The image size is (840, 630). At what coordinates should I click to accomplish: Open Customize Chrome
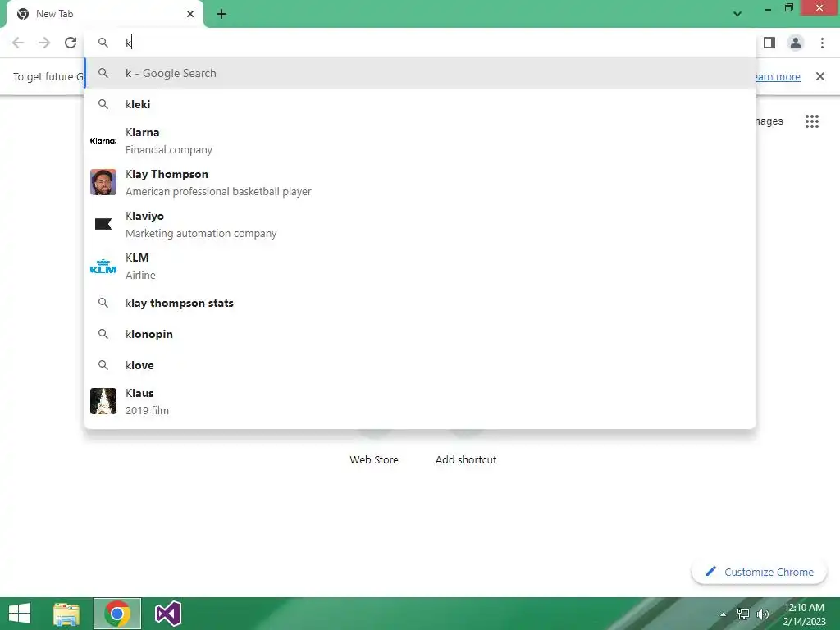759,572
